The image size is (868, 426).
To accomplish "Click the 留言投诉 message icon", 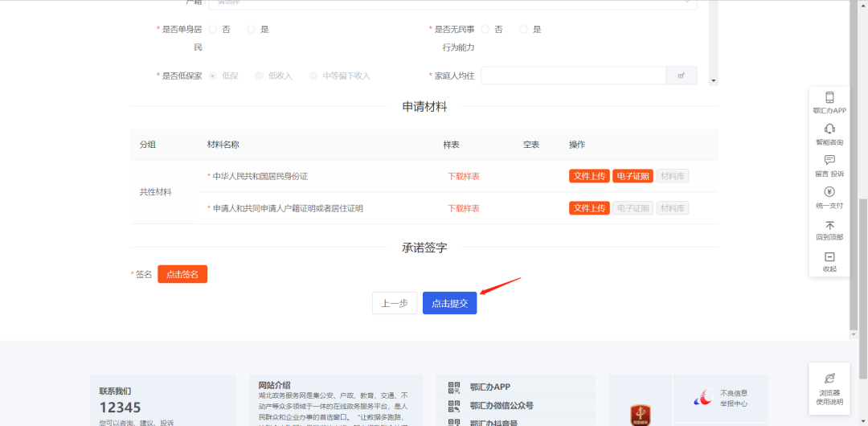I will click(x=829, y=161).
